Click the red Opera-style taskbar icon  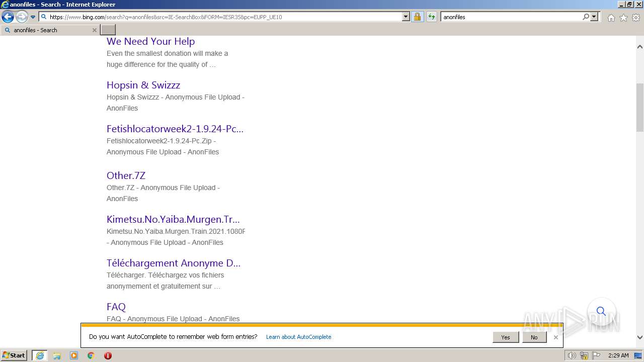[x=108, y=355]
